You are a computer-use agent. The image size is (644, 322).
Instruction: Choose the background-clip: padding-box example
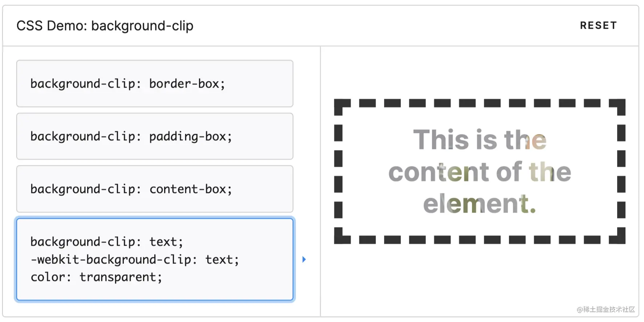point(155,136)
